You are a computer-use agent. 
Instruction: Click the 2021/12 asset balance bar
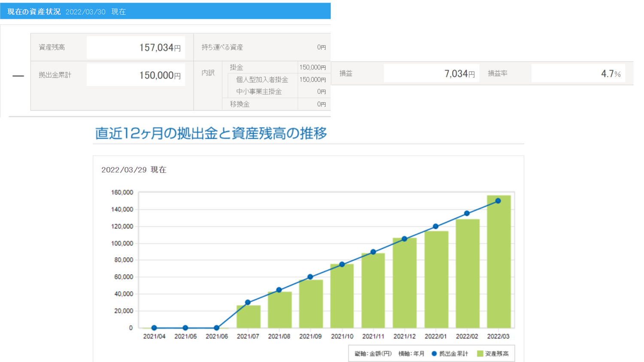click(x=404, y=283)
